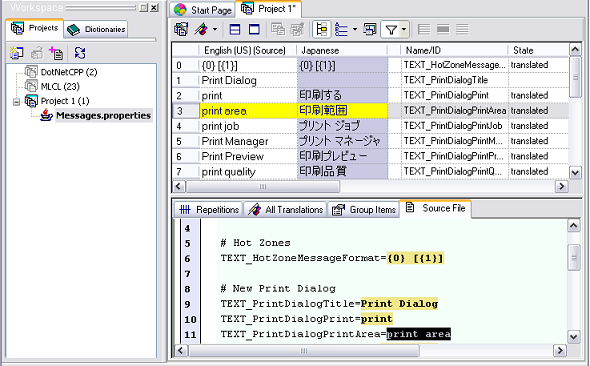This screenshot has width=590, height=366.
Task: Click the horizontal split-view icon
Action: 235,29
